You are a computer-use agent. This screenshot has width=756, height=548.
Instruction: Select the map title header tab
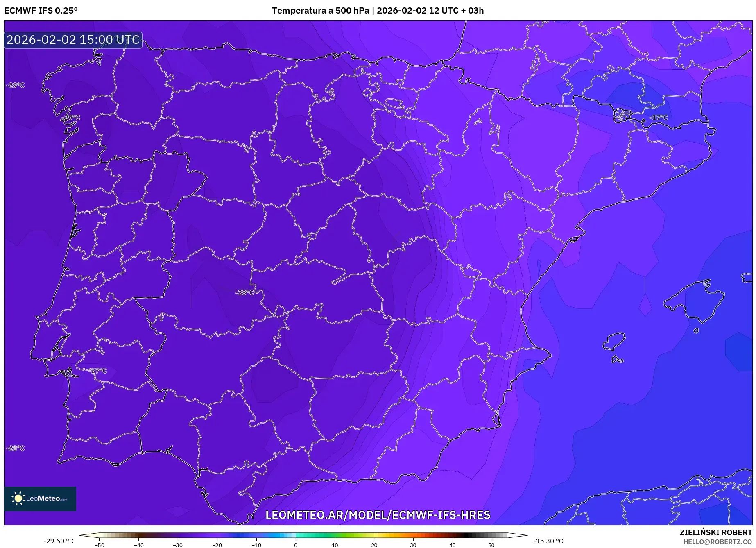pyautogui.click(x=378, y=11)
